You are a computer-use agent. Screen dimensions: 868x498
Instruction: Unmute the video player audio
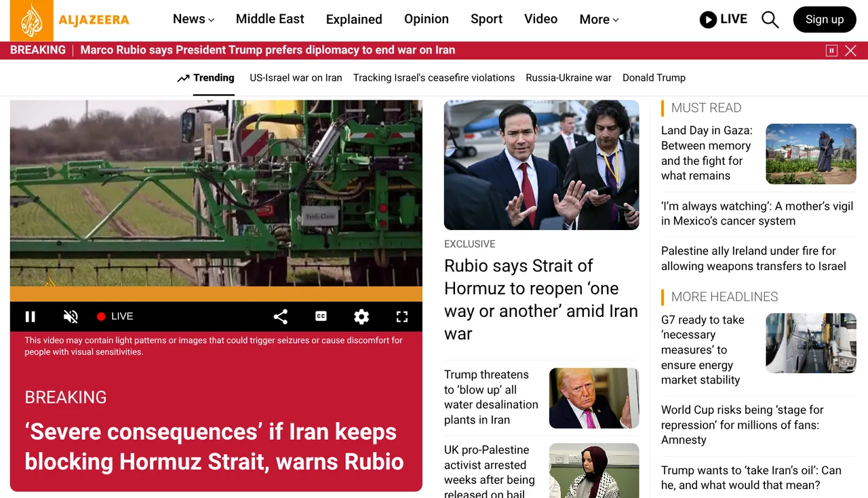pos(71,316)
